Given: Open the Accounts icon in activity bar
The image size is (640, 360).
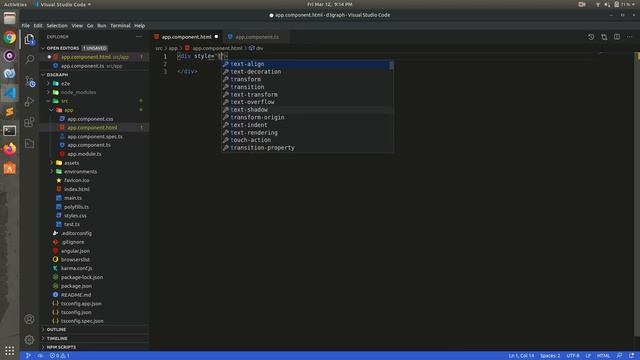Looking at the screenshot, I should pos(29,319).
